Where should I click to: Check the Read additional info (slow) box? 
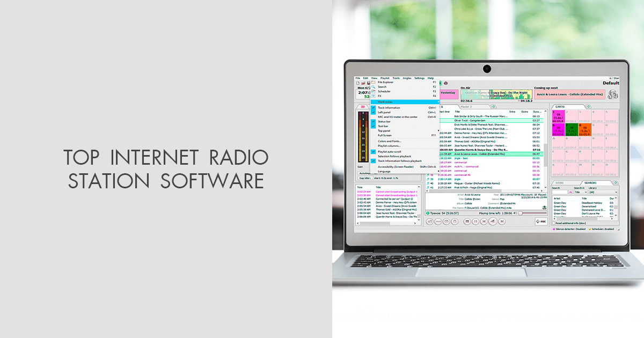(554, 223)
